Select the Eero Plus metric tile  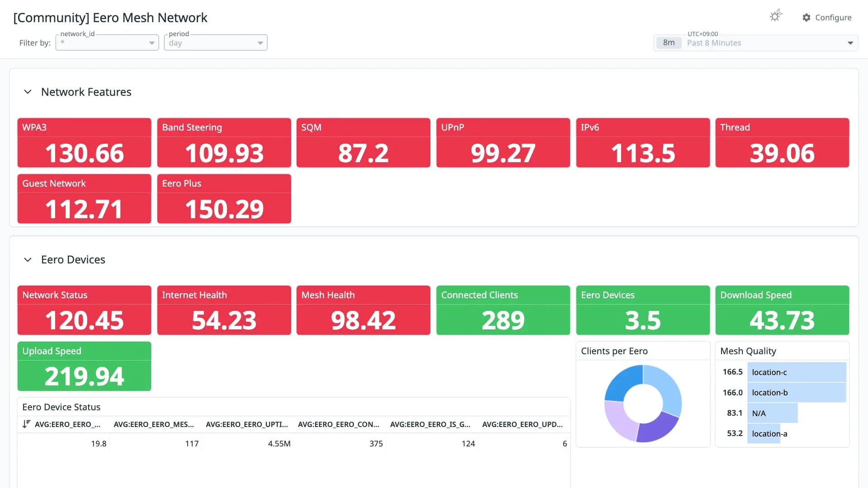[224, 199]
